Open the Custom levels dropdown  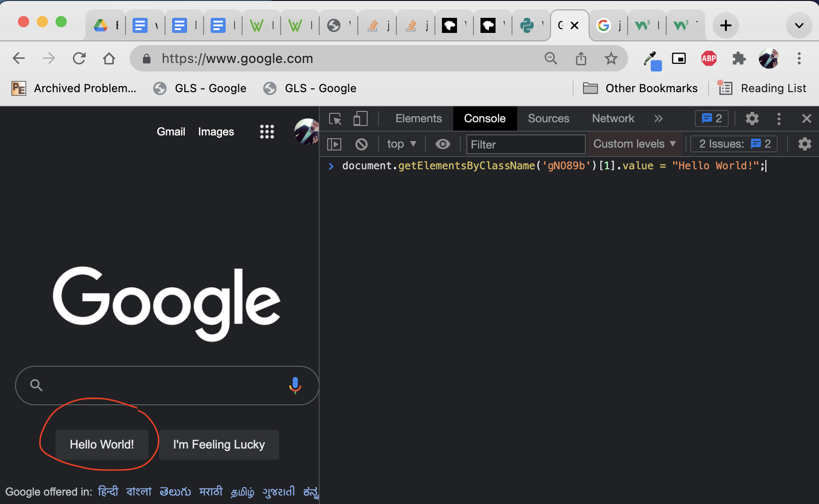pos(635,144)
